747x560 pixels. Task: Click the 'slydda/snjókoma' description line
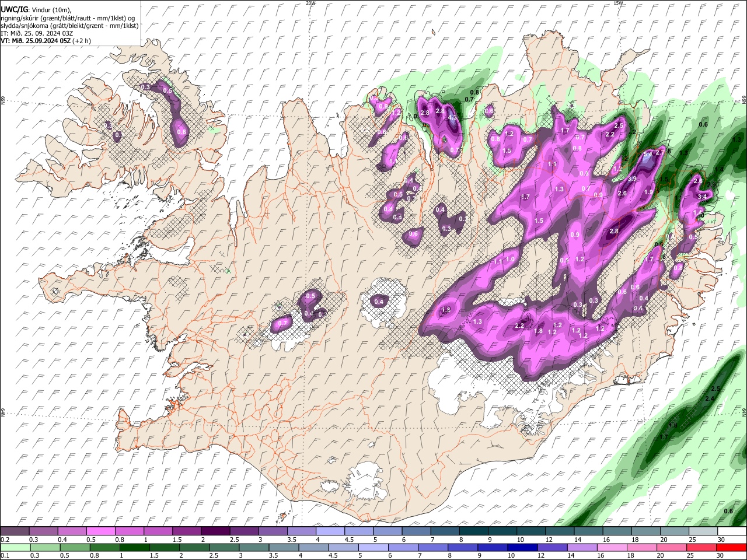click(70, 26)
